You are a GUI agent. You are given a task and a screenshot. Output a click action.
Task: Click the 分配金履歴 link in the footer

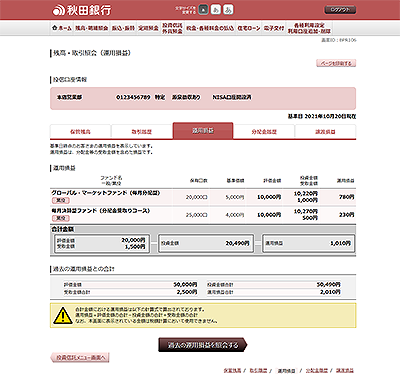point(317,370)
